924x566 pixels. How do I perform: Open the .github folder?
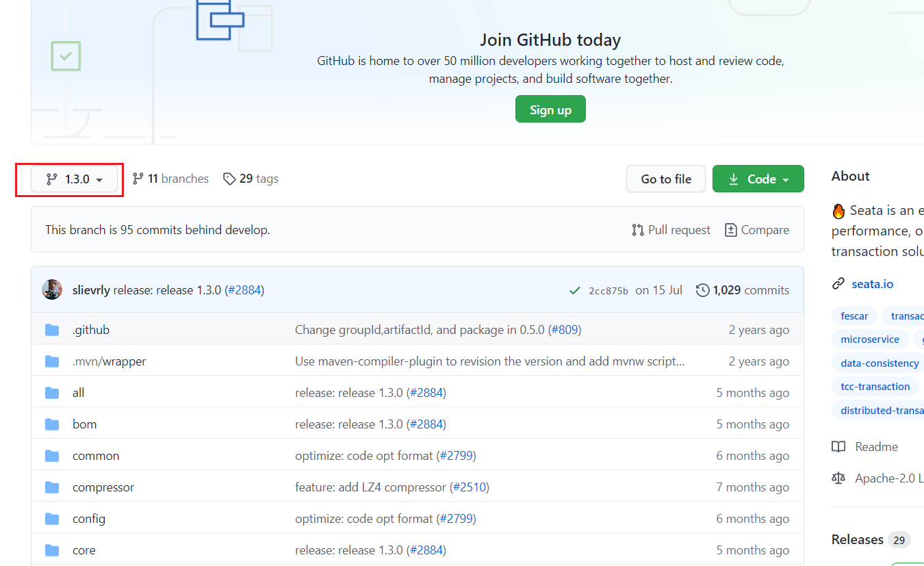click(91, 330)
